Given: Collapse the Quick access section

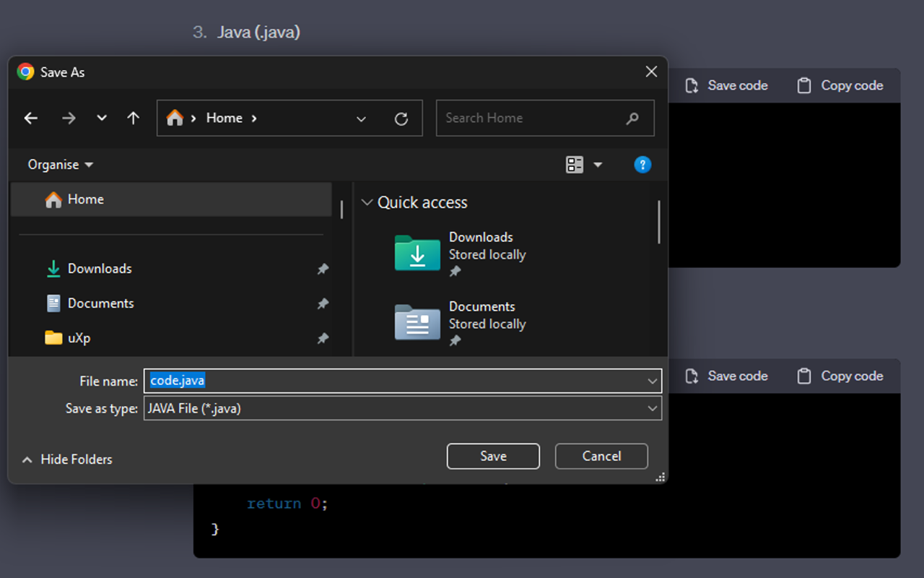Looking at the screenshot, I should point(367,202).
